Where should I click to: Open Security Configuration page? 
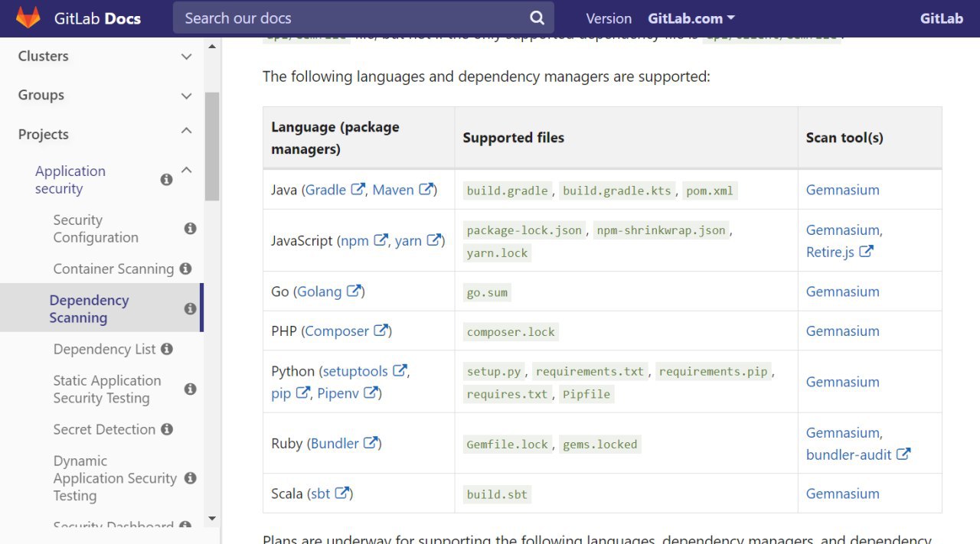96,229
